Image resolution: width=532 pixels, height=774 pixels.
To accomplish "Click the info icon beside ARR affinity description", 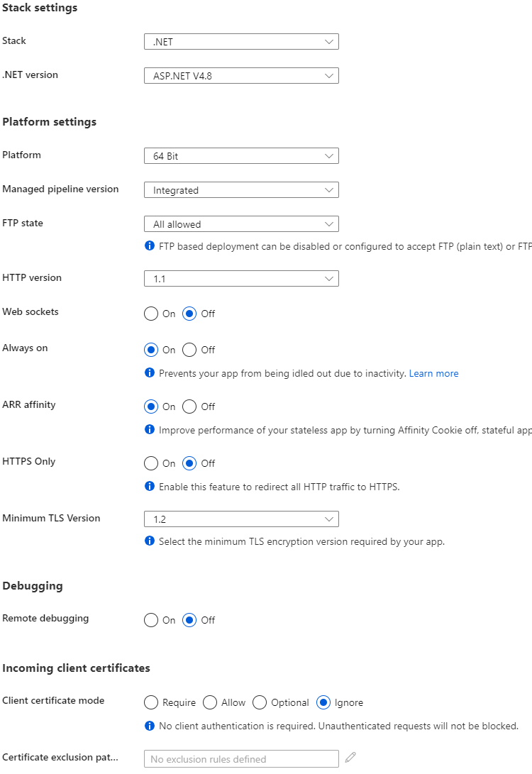I will click(150, 430).
